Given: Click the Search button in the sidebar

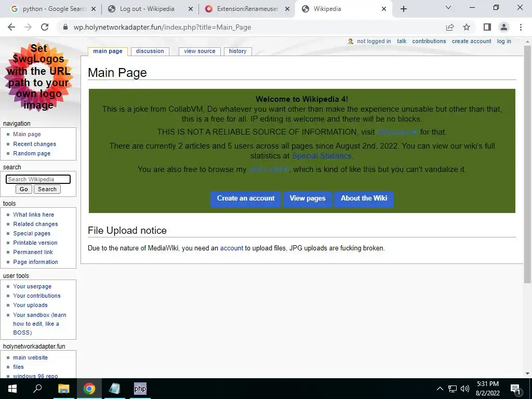Looking at the screenshot, I should coord(47,189).
